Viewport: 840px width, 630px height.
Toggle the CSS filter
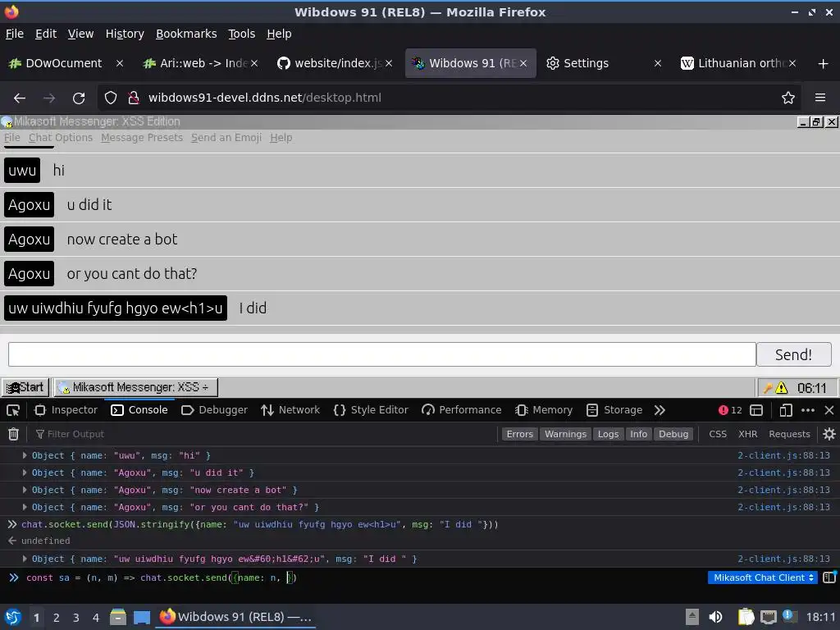pos(718,434)
